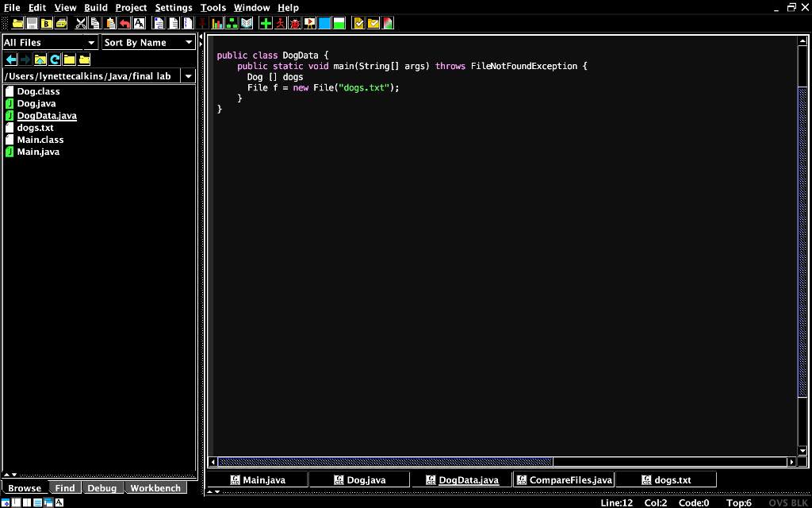Go up one directory with the folder-up icon

[40, 60]
